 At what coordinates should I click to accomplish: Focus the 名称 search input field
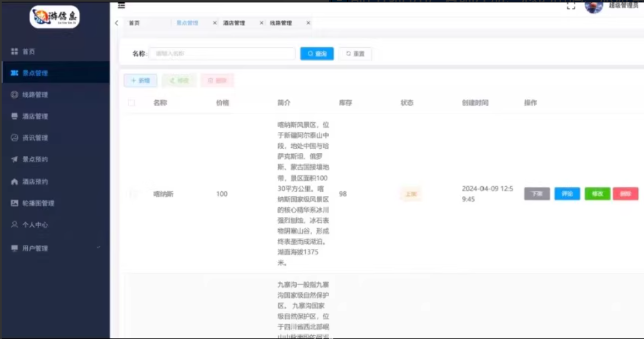[x=222, y=53]
